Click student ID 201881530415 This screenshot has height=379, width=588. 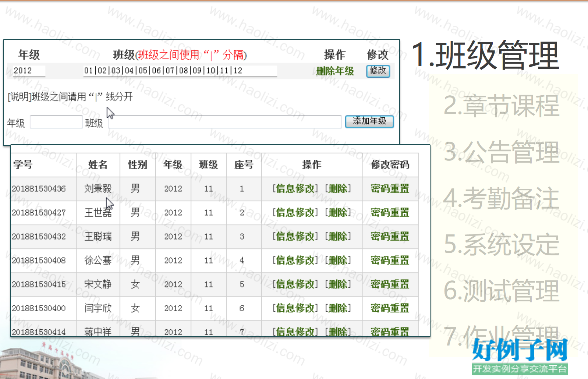point(39,284)
